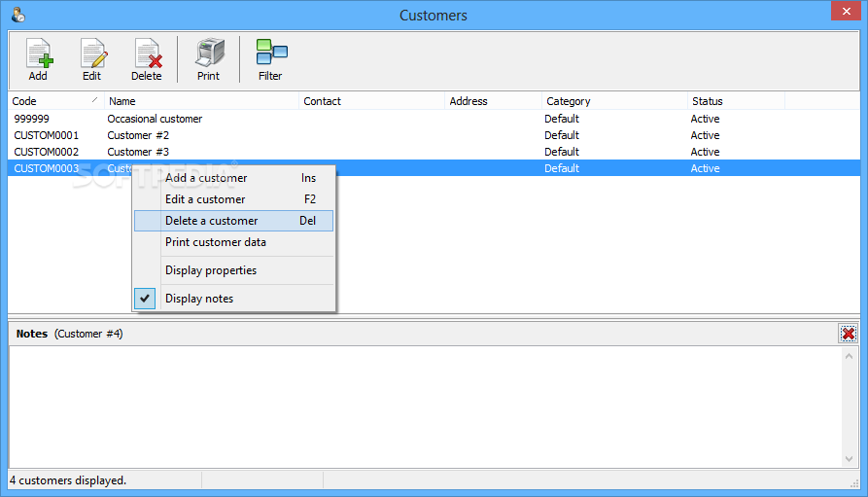Click the '4 customers displayed.' status text

tap(68, 480)
